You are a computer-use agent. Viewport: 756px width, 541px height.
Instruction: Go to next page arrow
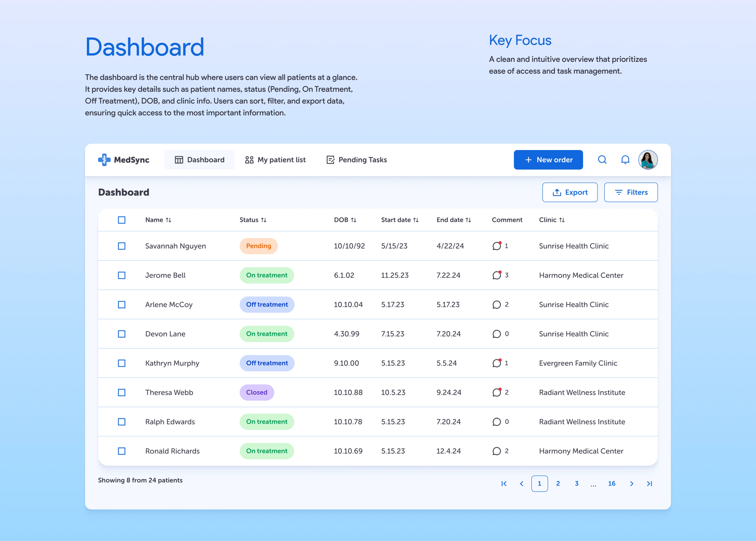coord(631,484)
